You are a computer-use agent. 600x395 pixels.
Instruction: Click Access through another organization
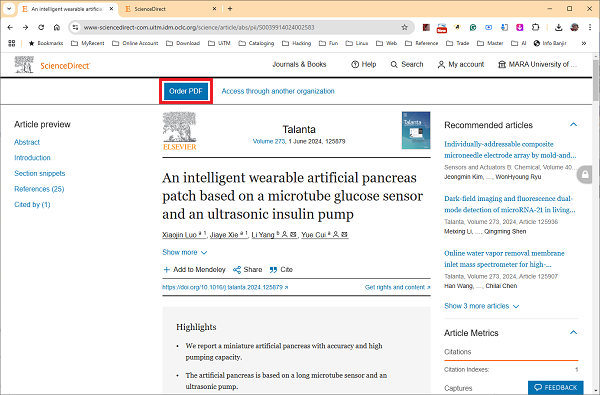coord(278,91)
